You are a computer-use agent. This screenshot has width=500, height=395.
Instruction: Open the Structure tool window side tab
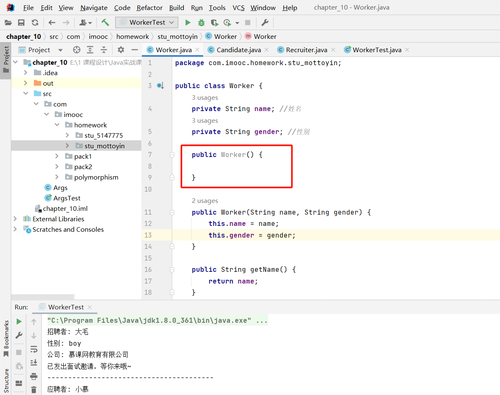click(6, 381)
